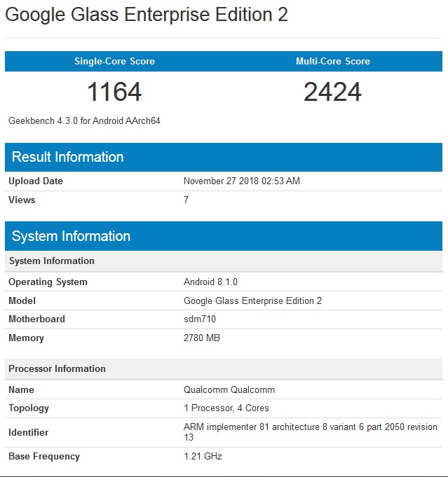Select the Single-Core Score header
448x477 pixels.
pos(114,61)
